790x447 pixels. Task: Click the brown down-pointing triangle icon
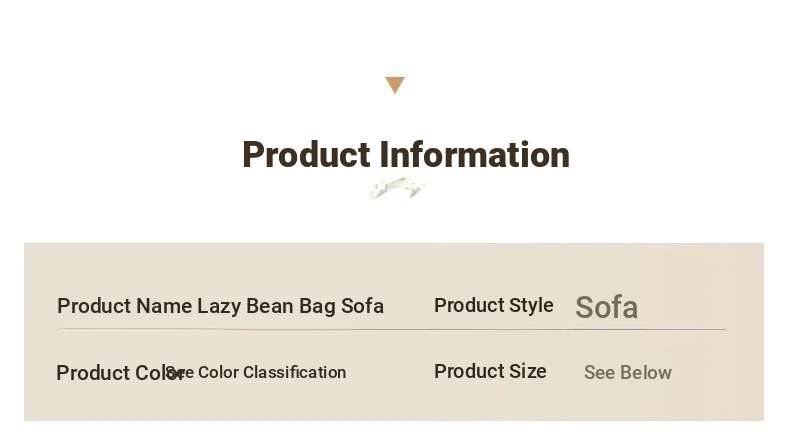pos(395,85)
